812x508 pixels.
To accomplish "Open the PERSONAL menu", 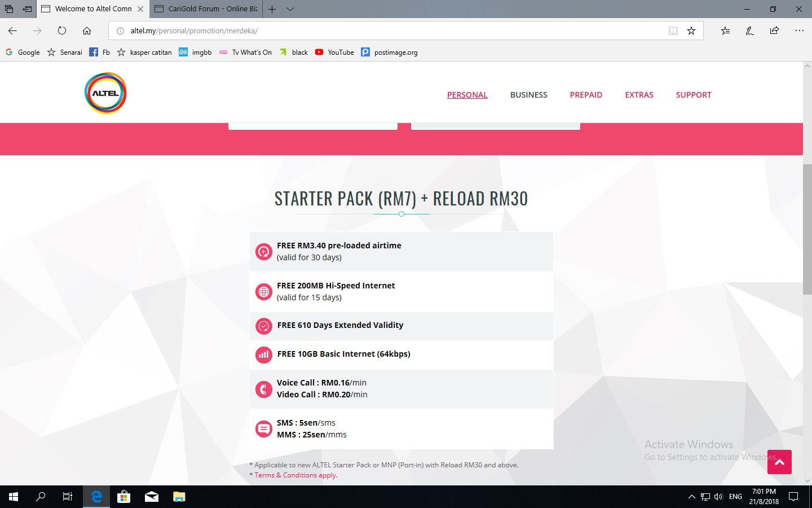I will (467, 95).
